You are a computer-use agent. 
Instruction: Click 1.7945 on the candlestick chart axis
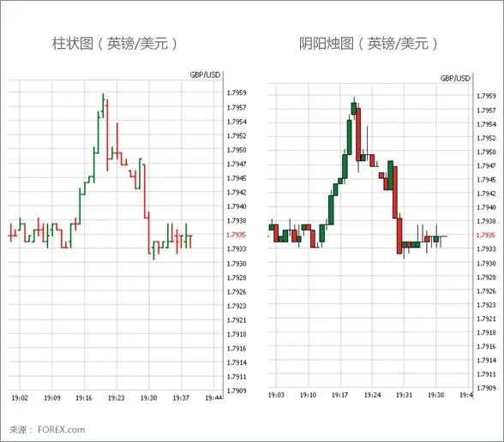click(x=486, y=180)
